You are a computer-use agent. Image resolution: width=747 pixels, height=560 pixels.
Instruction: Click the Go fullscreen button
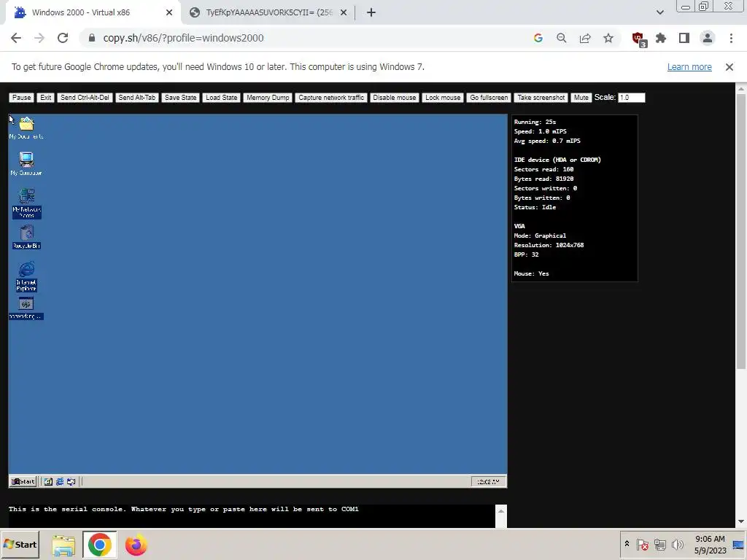coord(489,98)
